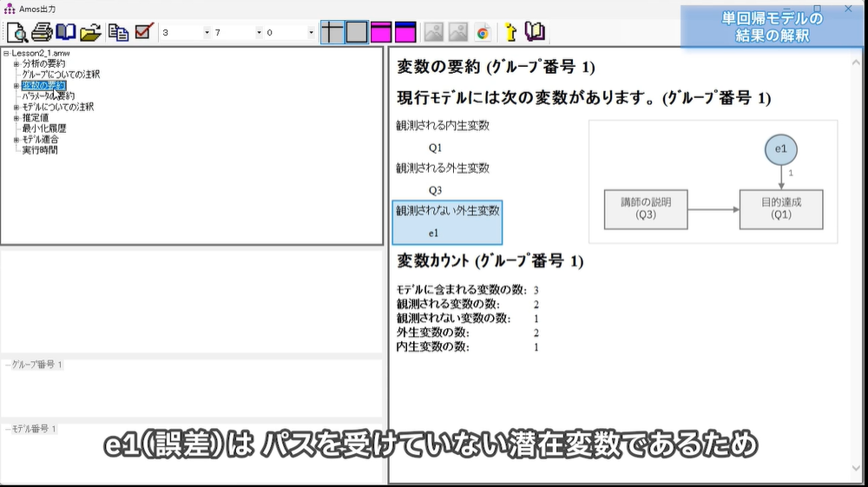Select 推定値 label in the tree
Screen dimensions: 868x487
click(x=35, y=118)
